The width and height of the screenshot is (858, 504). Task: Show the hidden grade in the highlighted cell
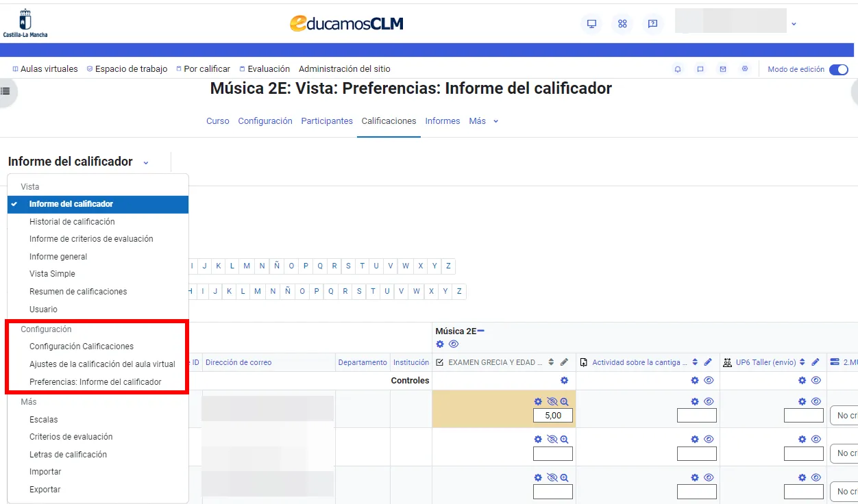click(551, 402)
